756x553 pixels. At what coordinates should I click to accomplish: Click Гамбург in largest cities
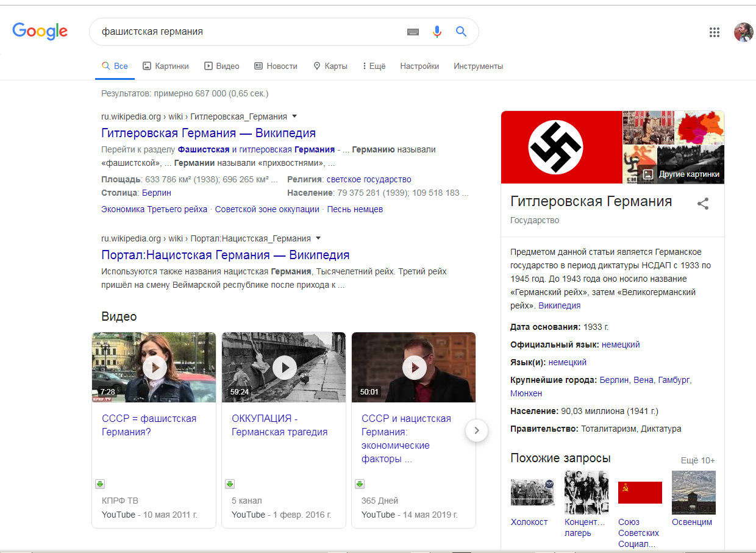pos(673,380)
